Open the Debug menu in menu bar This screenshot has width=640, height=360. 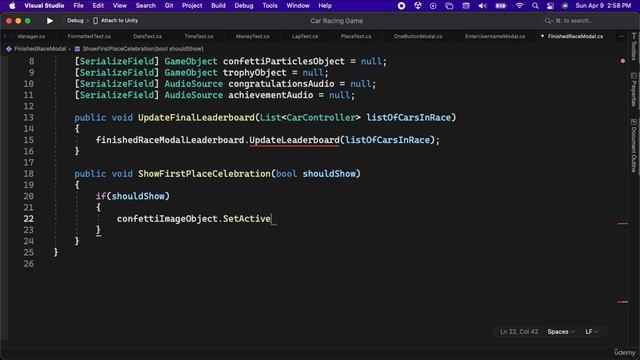244,6
